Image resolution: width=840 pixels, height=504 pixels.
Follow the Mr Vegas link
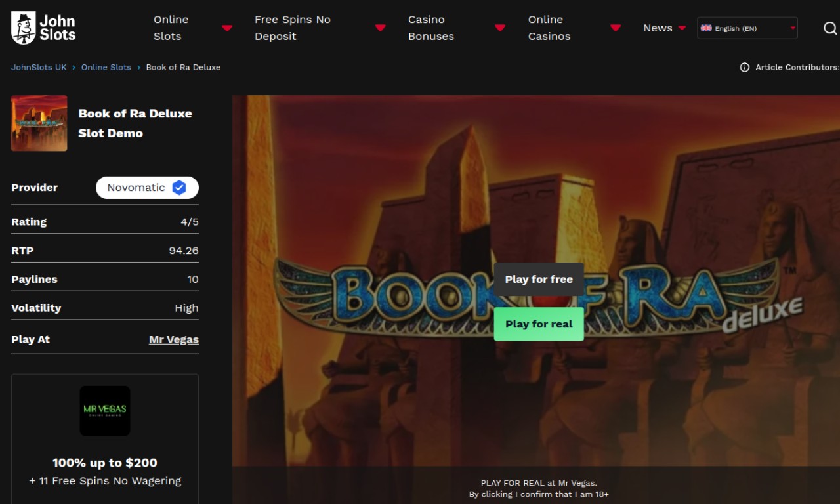coord(174,340)
